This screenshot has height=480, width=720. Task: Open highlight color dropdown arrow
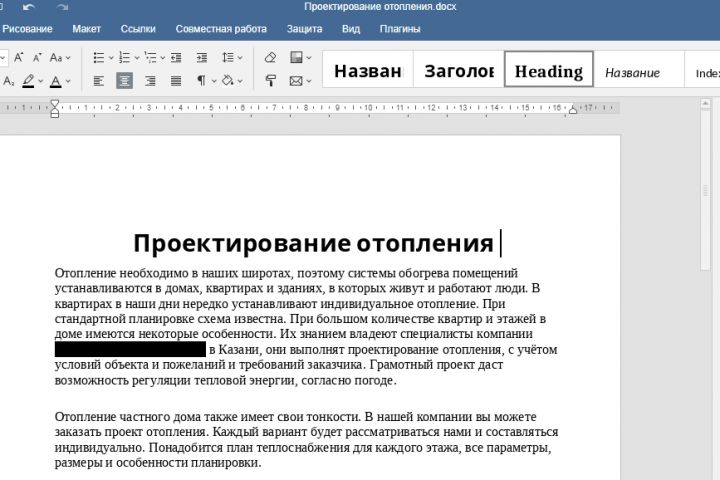tap(41, 81)
